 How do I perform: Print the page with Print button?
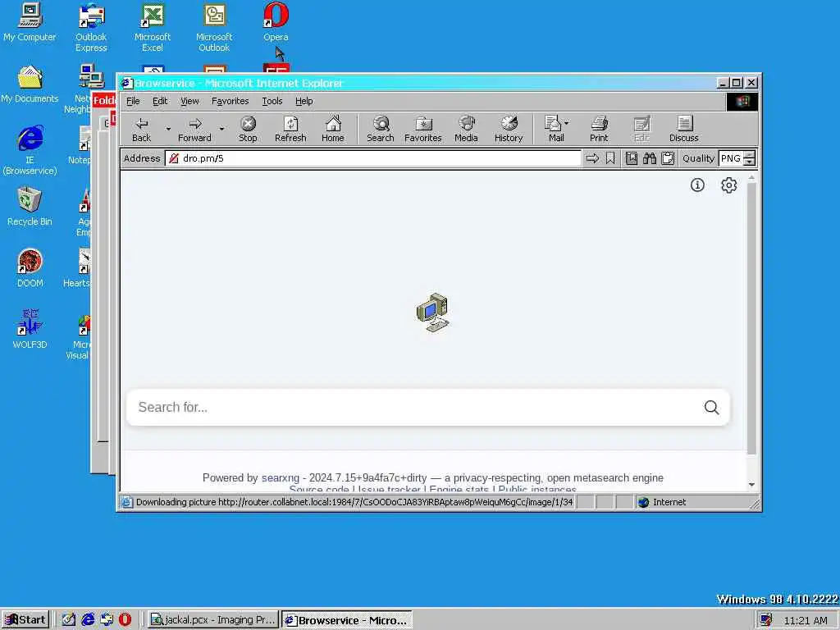point(599,129)
